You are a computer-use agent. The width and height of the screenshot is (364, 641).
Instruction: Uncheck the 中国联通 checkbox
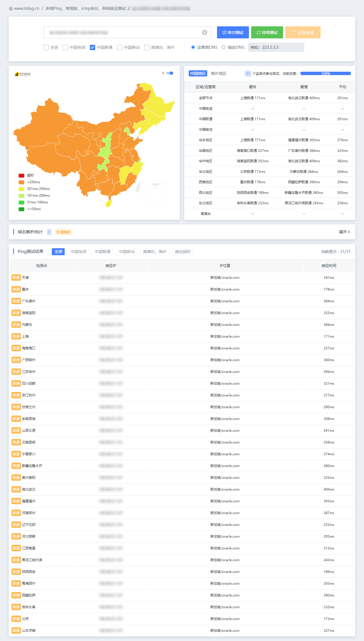tap(92, 47)
